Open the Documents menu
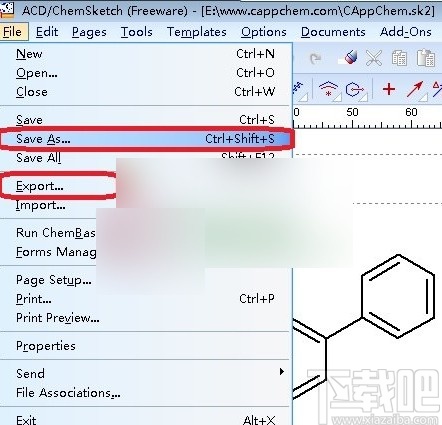 point(333,32)
